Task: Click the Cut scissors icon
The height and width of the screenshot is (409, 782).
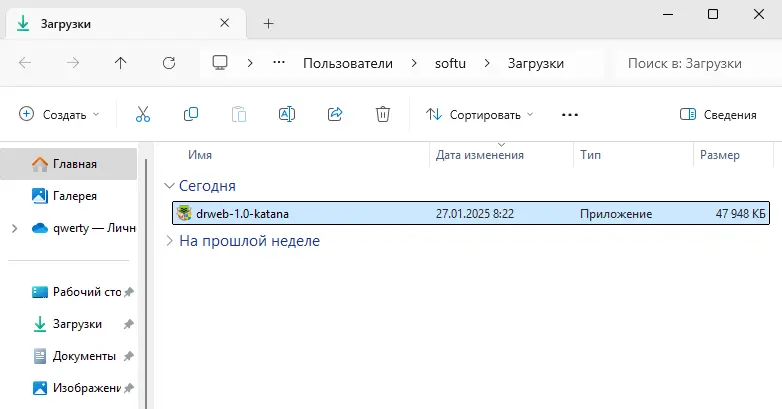Action: click(x=143, y=115)
